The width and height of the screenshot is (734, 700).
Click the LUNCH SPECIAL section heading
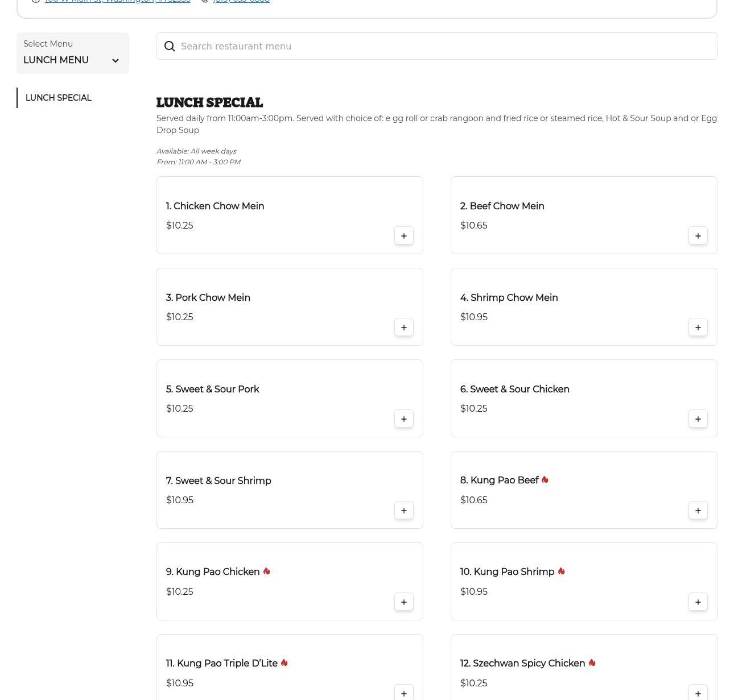[x=209, y=103]
